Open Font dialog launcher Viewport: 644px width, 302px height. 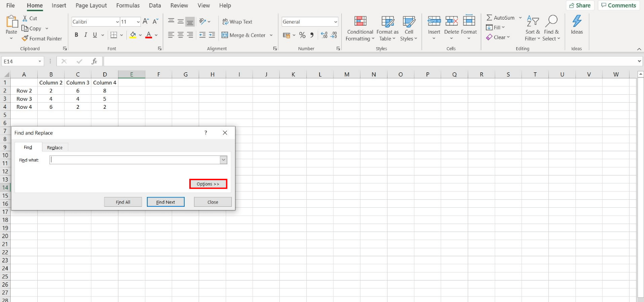tap(159, 49)
